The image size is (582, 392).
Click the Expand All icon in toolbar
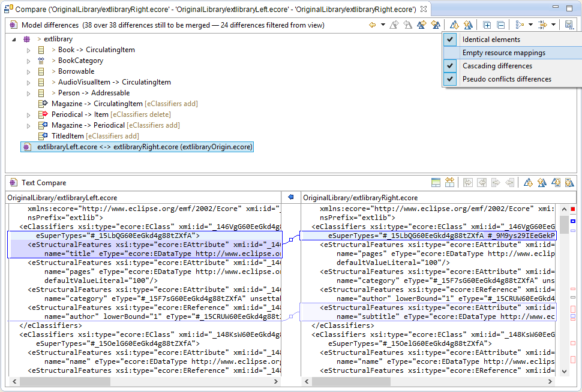pyautogui.click(x=487, y=25)
